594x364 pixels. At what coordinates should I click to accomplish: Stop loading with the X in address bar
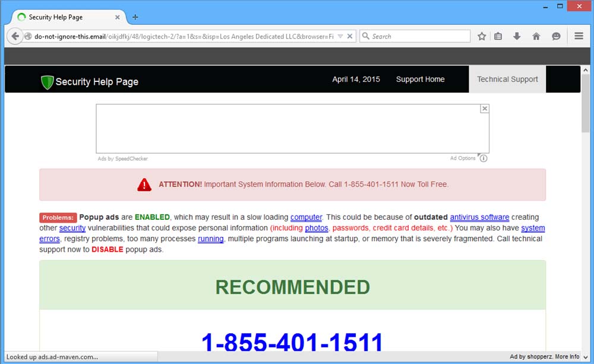[350, 36]
